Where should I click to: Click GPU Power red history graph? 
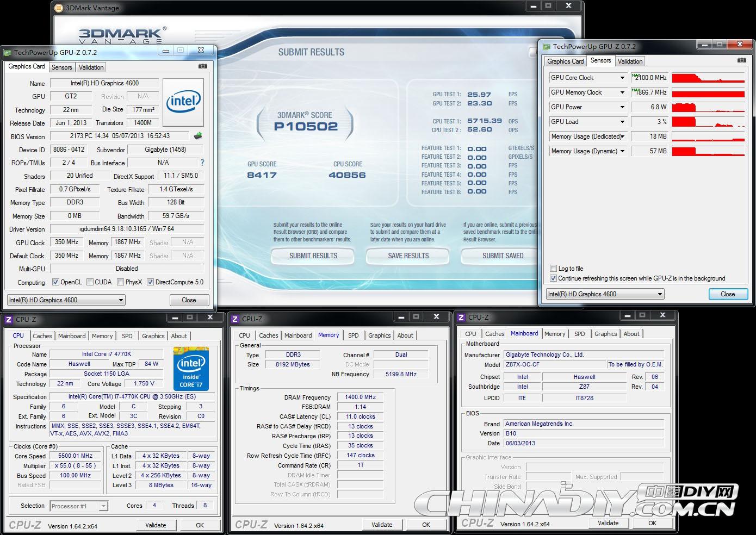coord(708,107)
